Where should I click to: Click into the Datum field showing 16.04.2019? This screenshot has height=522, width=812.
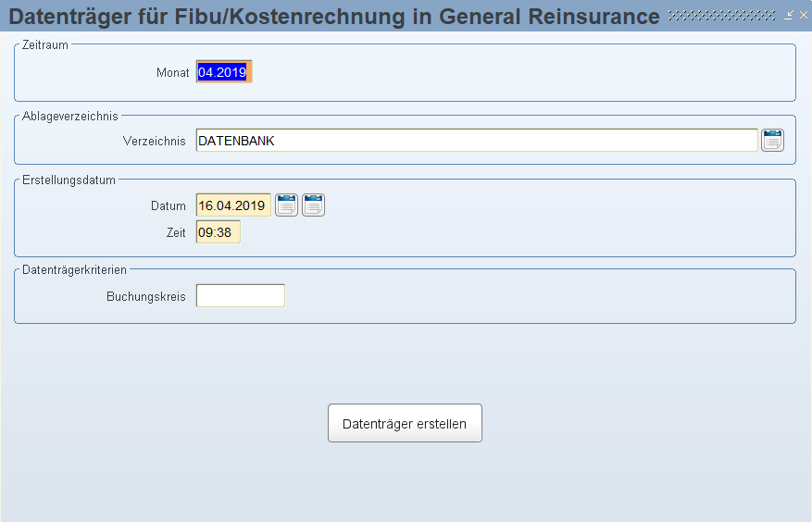point(233,205)
